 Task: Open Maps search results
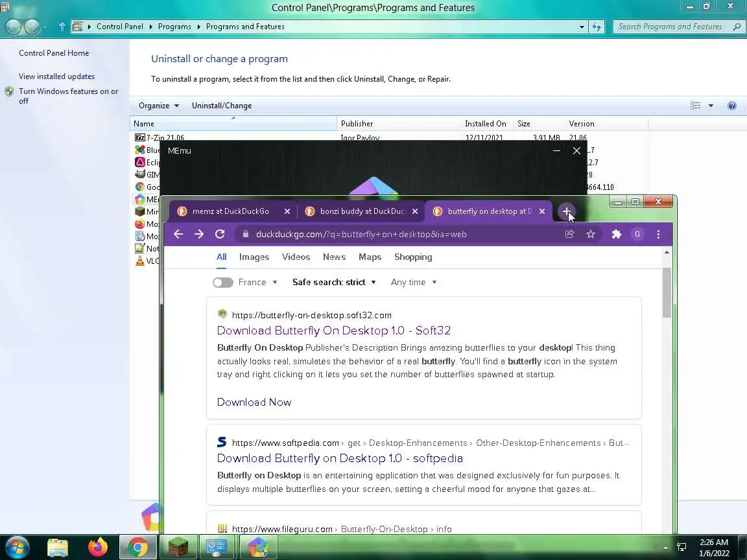pyautogui.click(x=370, y=257)
